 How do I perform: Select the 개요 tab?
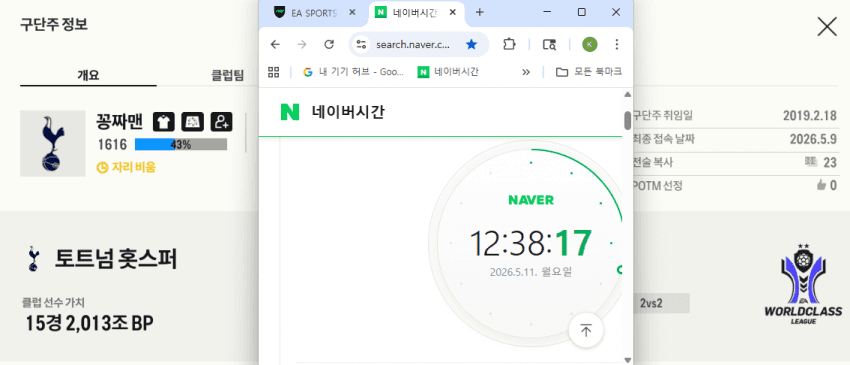tap(88, 75)
